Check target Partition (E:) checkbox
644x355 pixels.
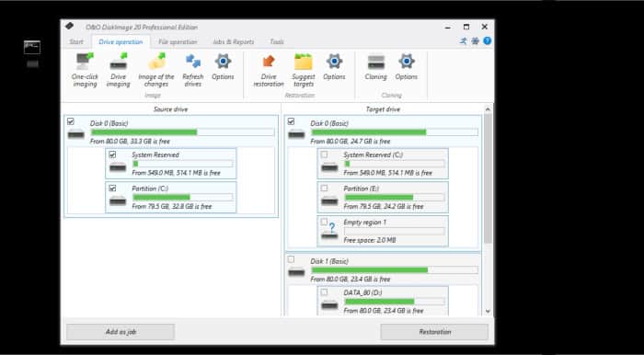click(324, 188)
